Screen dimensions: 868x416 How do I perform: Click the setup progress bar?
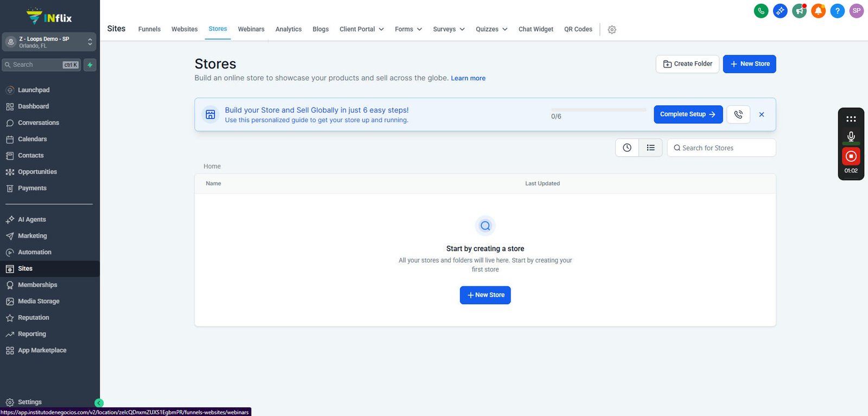[x=598, y=110]
